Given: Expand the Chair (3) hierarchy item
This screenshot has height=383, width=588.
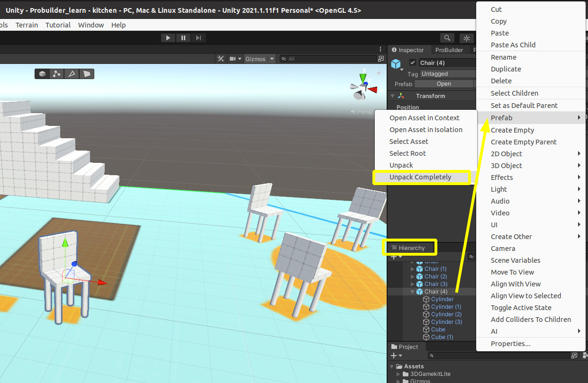Looking at the screenshot, I should coord(413,284).
